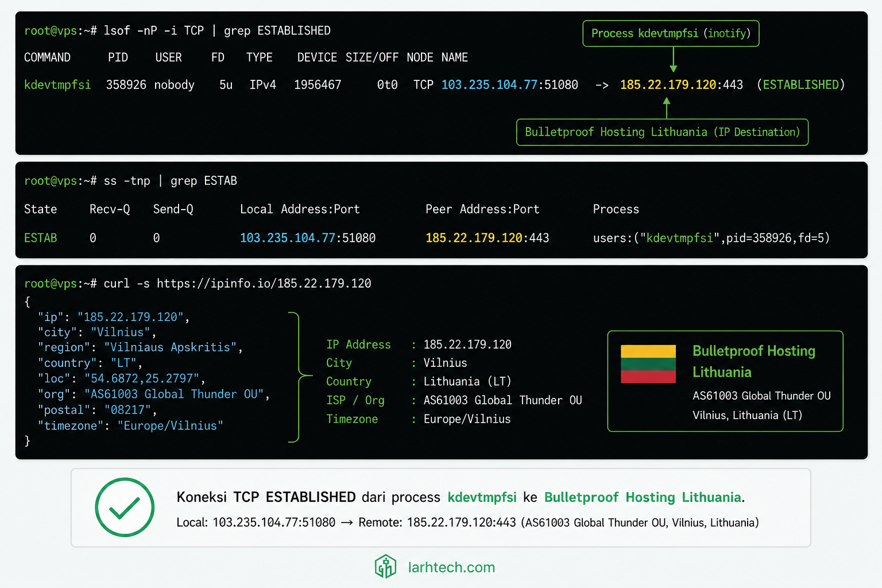Select the lsof -nP -i TCP command
882x588 pixels.
(217, 30)
